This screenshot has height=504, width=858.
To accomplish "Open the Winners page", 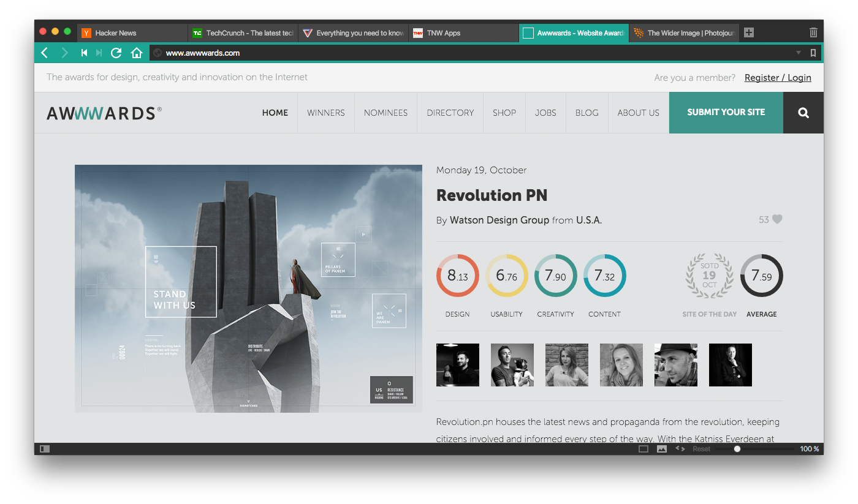I will [x=326, y=113].
